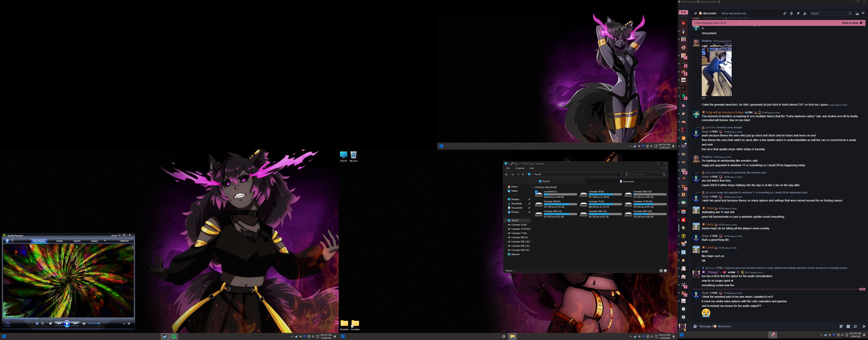868x340 pixels.
Task: Open the album art thumbnail in Spotify
Action: [x=7, y=324]
